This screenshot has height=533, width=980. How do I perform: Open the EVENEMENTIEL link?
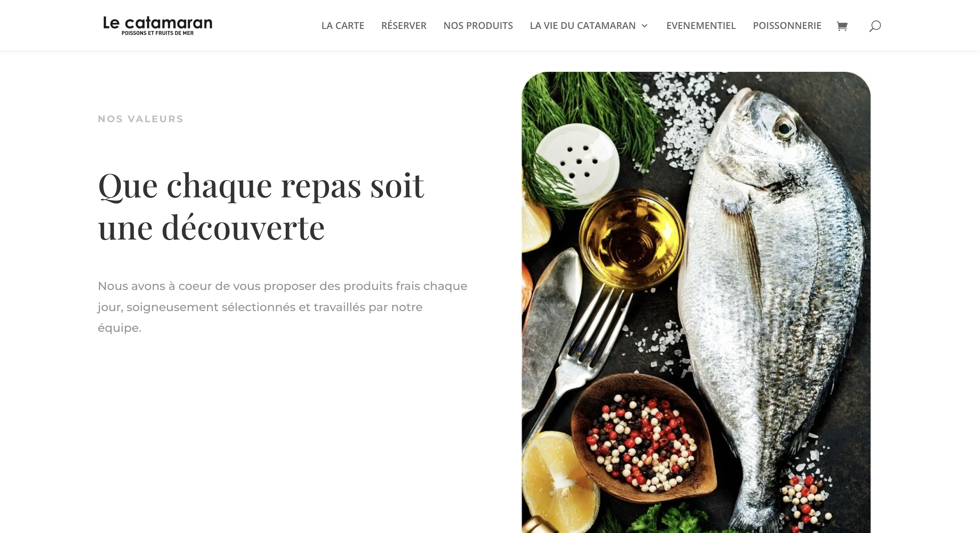pyautogui.click(x=701, y=26)
